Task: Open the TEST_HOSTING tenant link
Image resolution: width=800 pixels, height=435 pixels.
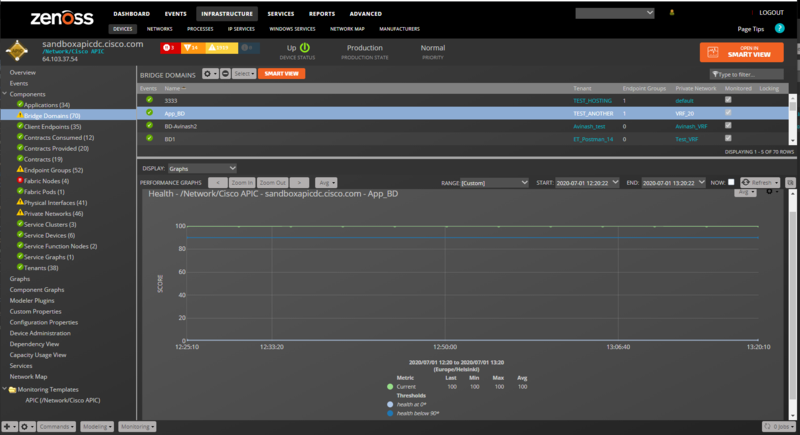Action: [592, 100]
